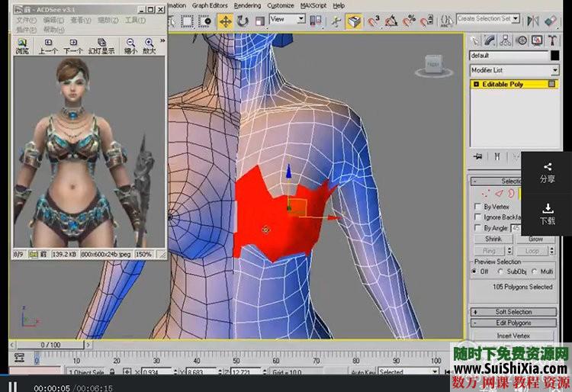The width and height of the screenshot is (572, 392).
Task: Toggle window/crossing selection mode
Action: point(206,21)
